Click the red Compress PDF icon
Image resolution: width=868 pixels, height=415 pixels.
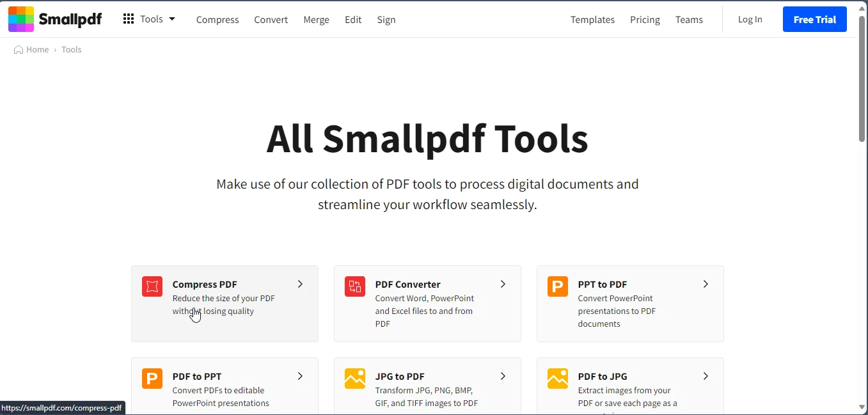[152, 286]
